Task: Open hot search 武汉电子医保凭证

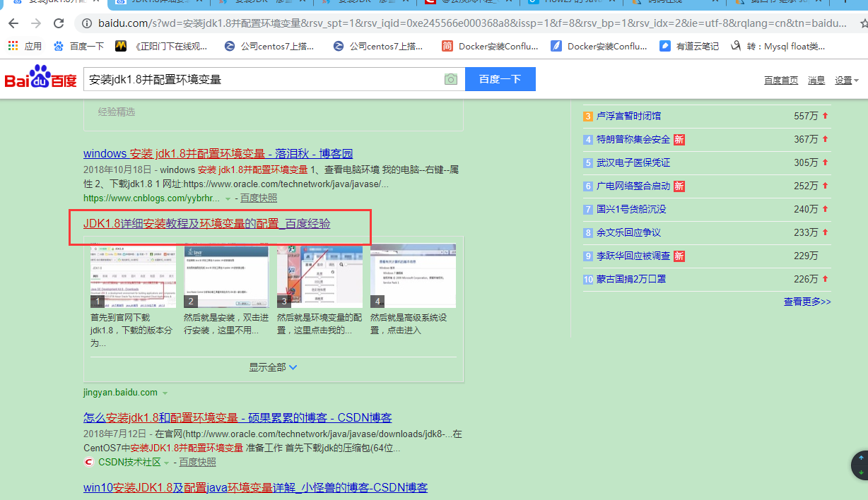Action: [633, 162]
